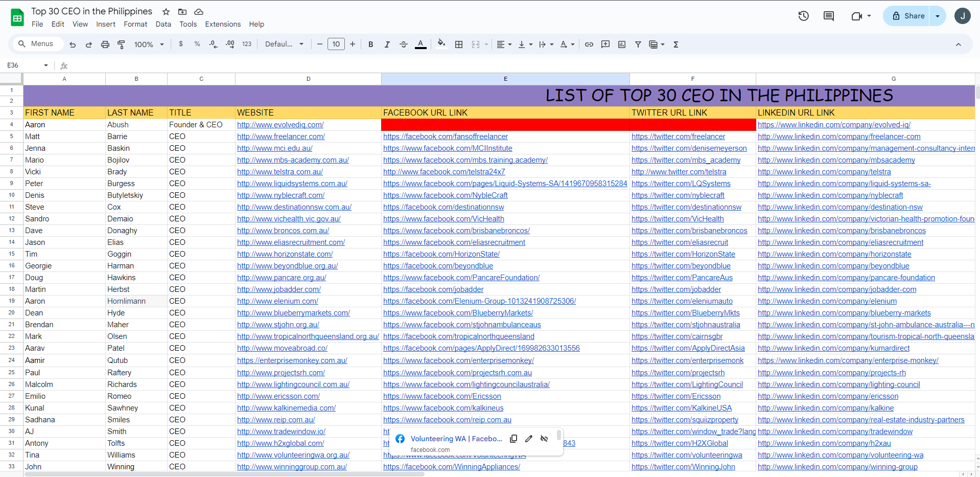Print the spreadsheet with the printer icon

tap(105, 44)
